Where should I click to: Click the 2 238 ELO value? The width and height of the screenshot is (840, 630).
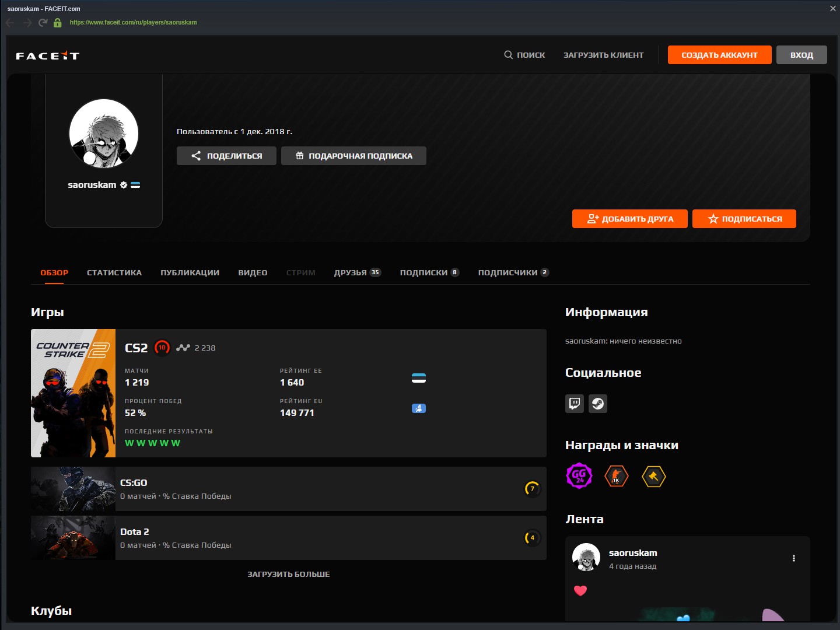(x=205, y=348)
